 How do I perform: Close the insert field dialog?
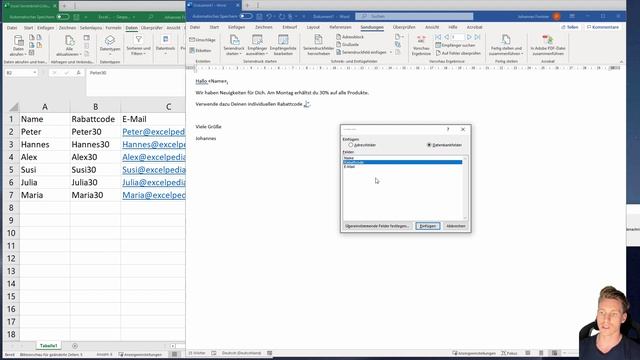click(463, 129)
